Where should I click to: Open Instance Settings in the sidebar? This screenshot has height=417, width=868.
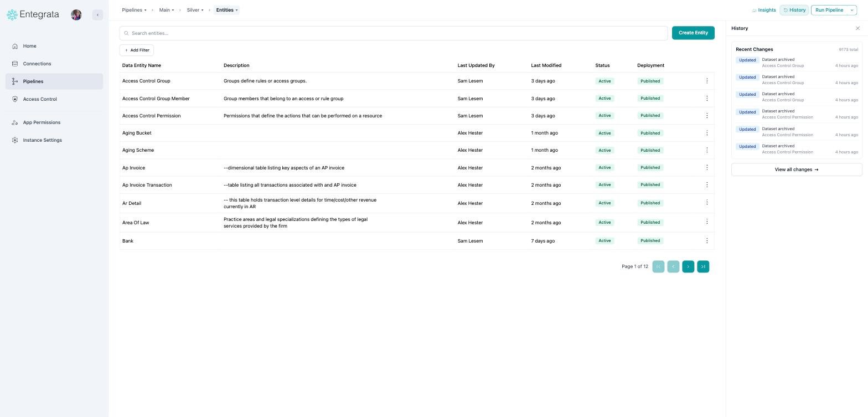click(54, 140)
